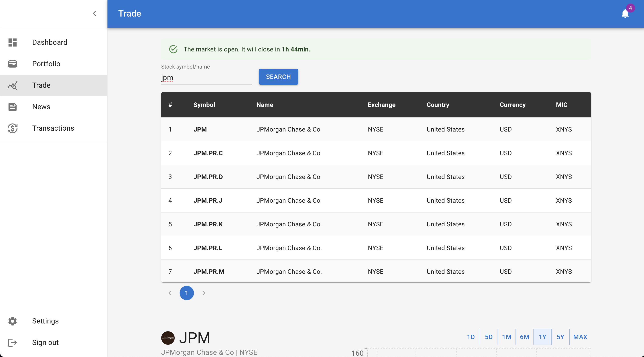This screenshot has height=357, width=644.
Task: Select page 1 pagination button
Action: pyautogui.click(x=187, y=293)
